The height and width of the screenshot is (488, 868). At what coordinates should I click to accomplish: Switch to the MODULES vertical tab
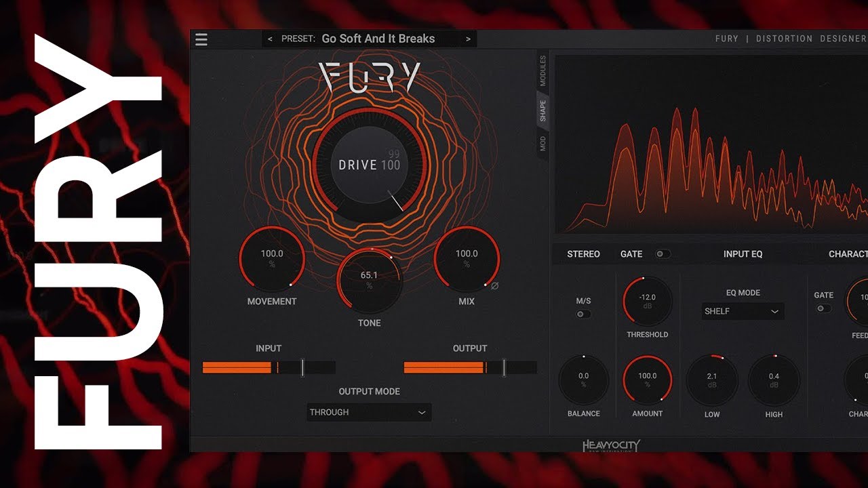tap(542, 70)
